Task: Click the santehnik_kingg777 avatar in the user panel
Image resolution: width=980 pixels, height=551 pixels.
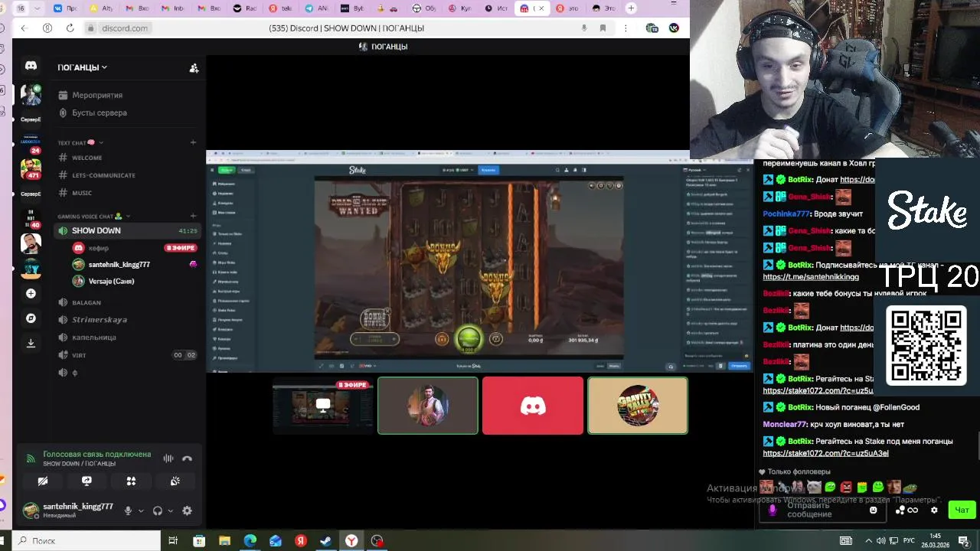Action: point(31,510)
